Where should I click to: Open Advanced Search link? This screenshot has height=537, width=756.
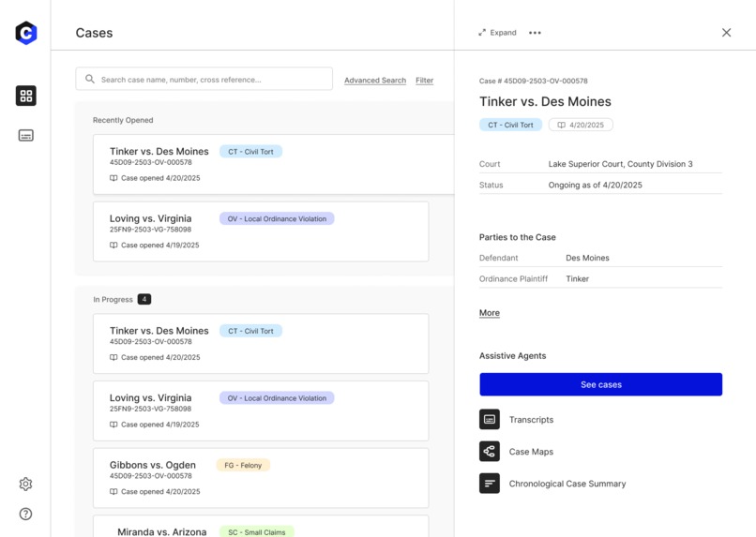click(375, 80)
